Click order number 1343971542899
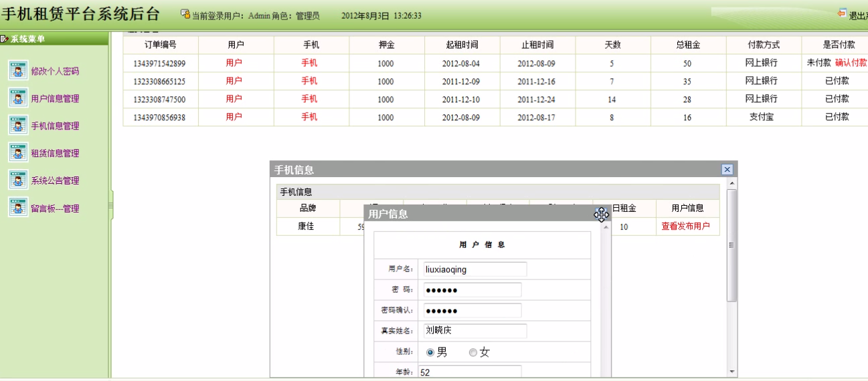 (159, 63)
